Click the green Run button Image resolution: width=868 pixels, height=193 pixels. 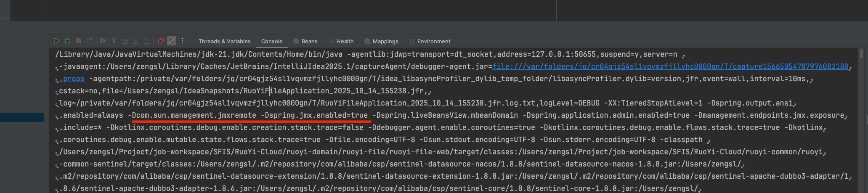pyautogui.click(x=56, y=41)
